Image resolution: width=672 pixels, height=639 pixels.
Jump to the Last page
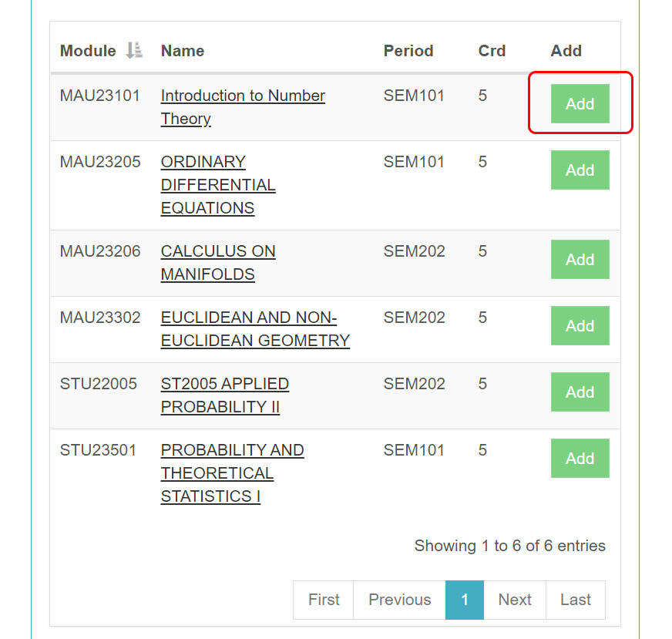(x=575, y=600)
